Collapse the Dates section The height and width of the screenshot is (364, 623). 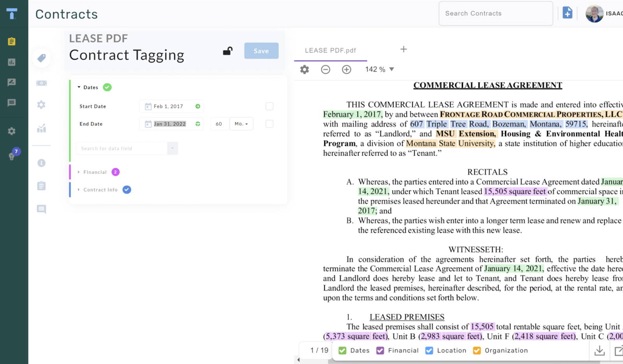tap(79, 87)
